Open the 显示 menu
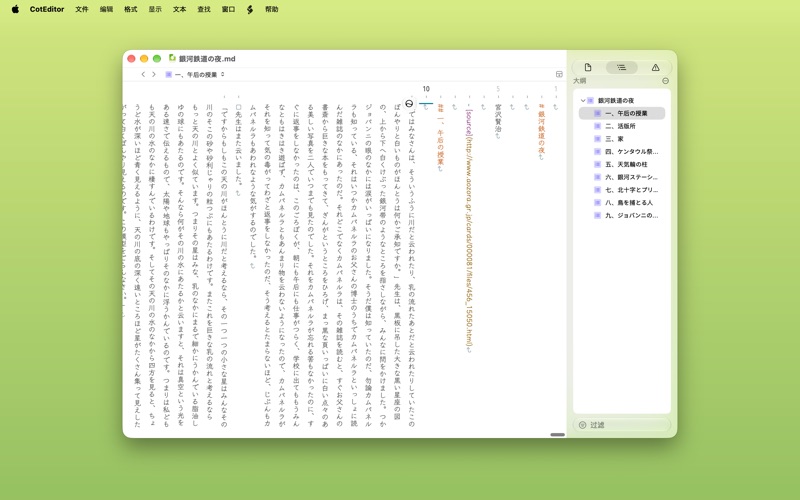Viewport: 800px width, 500px height. click(x=155, y=9)
